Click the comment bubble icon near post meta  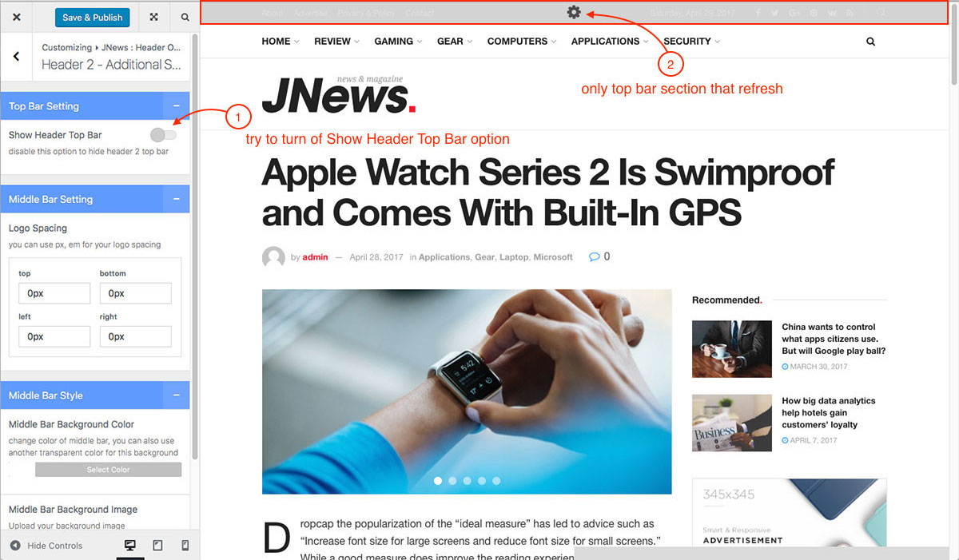pyautogui.click(x=594, y=256)
